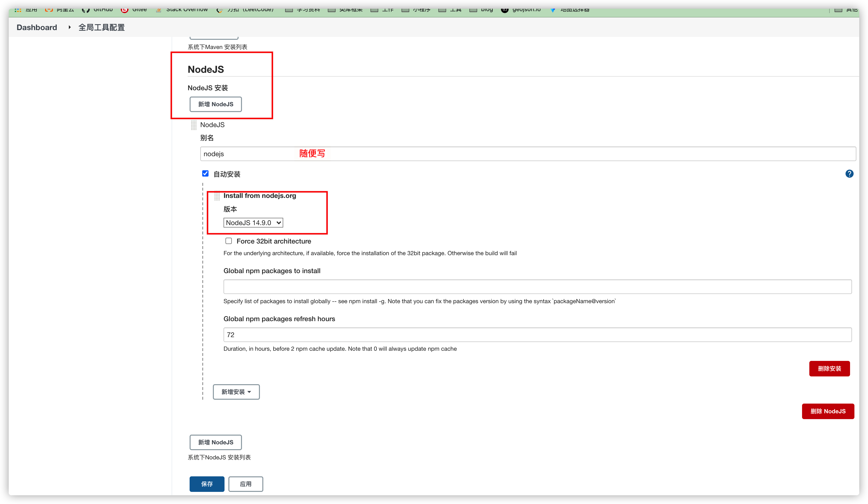Click the help question mark beside 自动安装
The height and width of the screenshot is (504, 868).
tap(849, 174)
